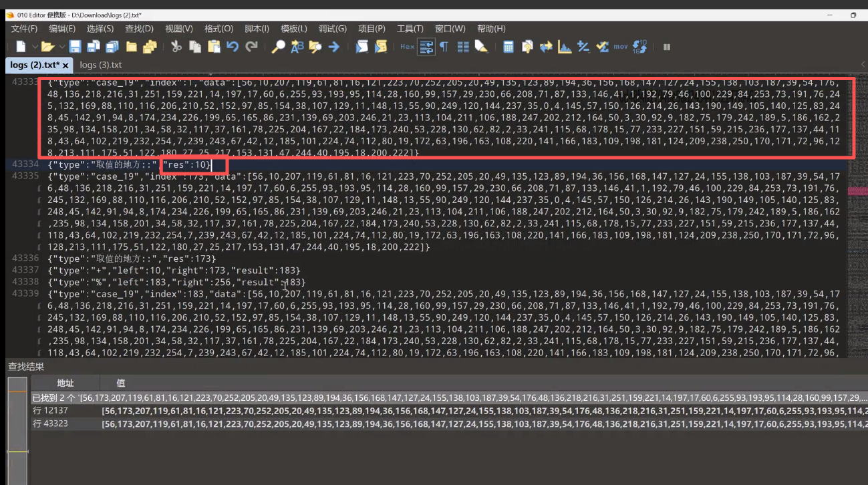868x485 pixels.
Task: Click the Compare Files icon
Action: 527,47
